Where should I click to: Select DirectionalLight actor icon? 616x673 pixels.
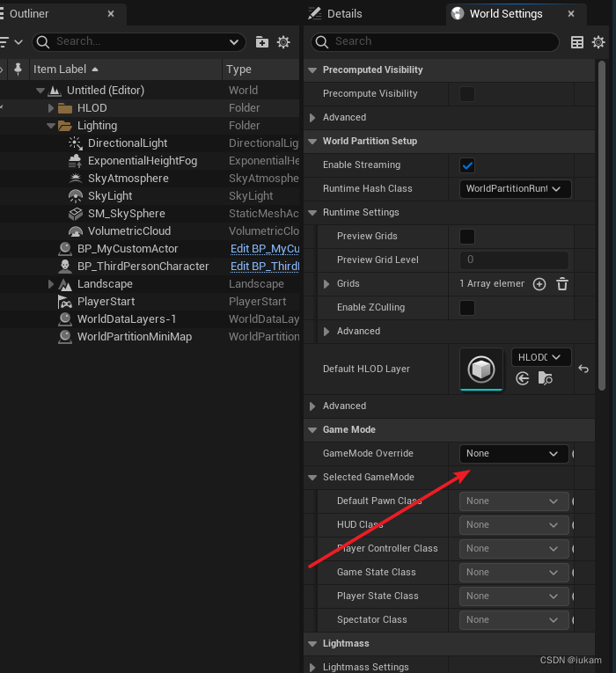pos(76,143)
